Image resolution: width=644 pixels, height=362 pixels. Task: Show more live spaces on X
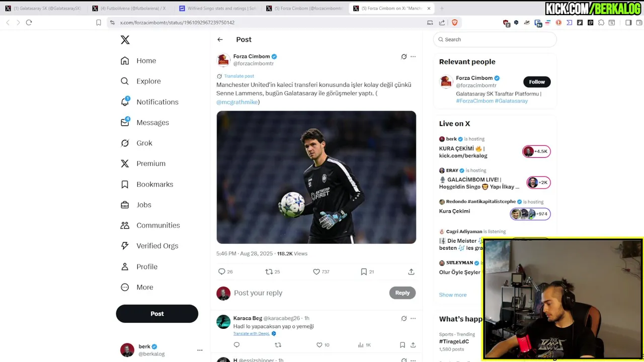[x=453, y=295]
